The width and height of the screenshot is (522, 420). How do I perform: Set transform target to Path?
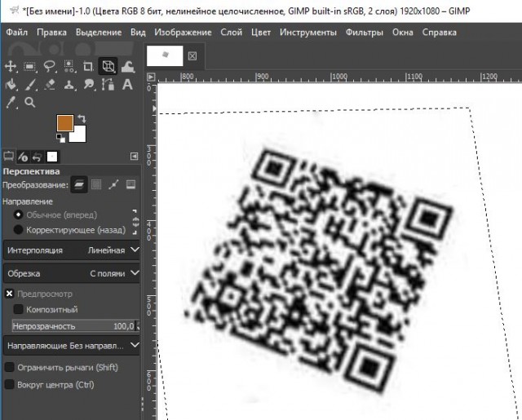pos(113,184)
